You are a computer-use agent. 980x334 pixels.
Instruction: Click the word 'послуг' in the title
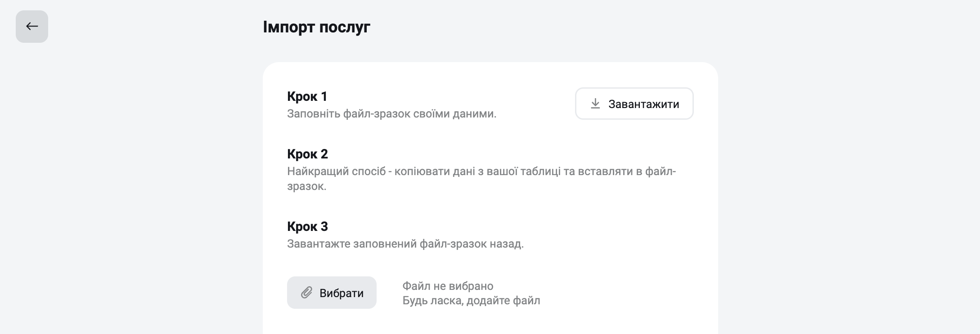click(x=345, y=27)
